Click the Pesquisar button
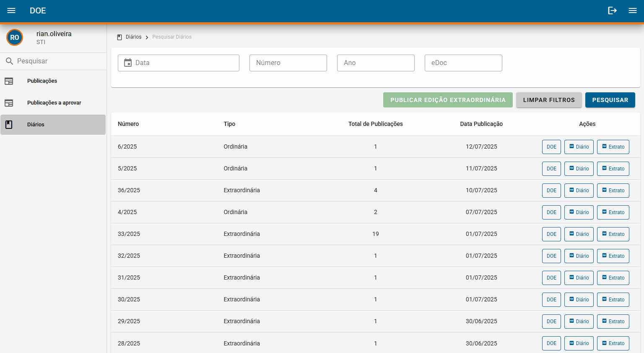Image resolution: width=644 pixels, height=353 pixels. (x=610, y=100)
